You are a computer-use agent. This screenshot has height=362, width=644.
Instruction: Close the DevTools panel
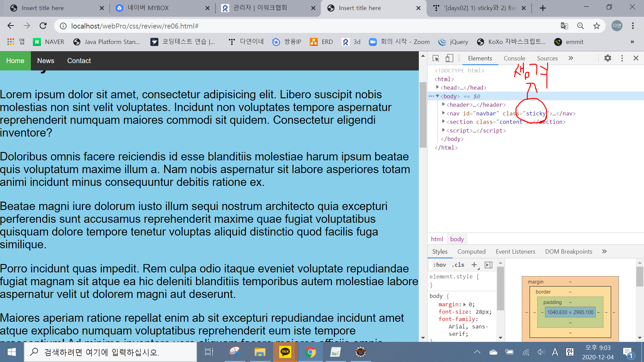tap(636, 58)
